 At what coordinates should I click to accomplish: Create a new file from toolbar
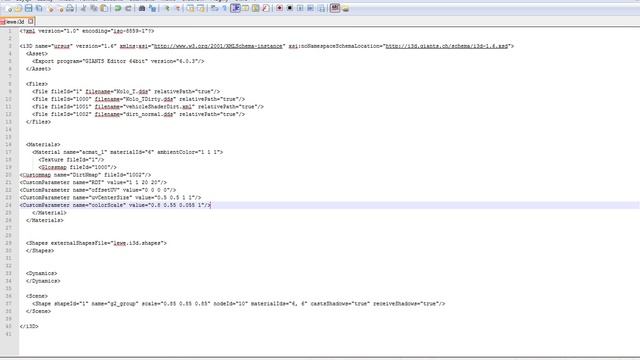9,9
